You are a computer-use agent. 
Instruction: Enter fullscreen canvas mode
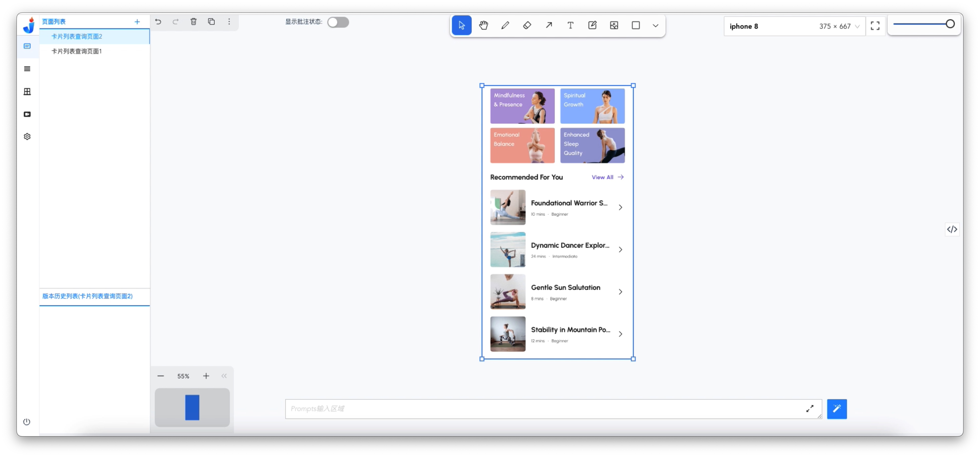pos(875,26)
